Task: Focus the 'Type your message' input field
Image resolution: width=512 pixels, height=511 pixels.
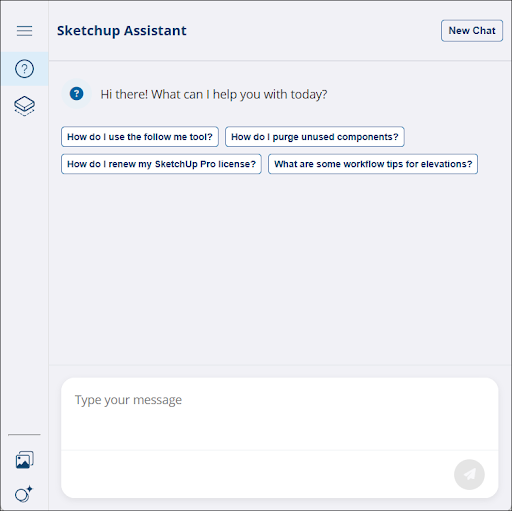Action: (x=280, y=414)
